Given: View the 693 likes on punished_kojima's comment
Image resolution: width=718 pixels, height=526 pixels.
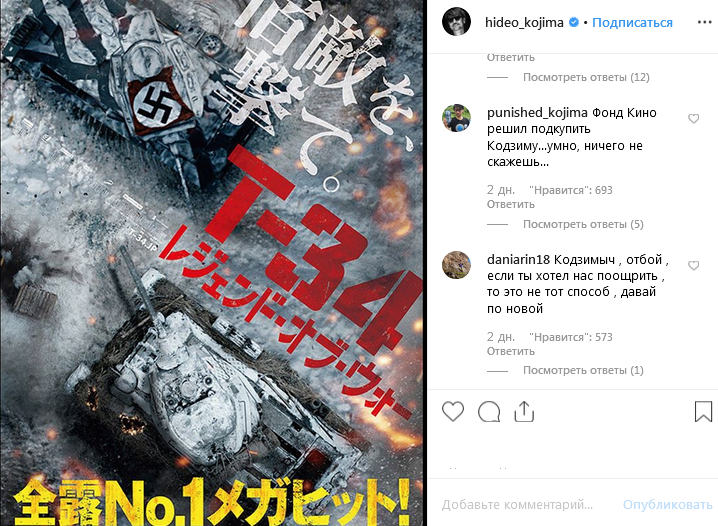Looking at the screenshot, I should coord(571,190).
